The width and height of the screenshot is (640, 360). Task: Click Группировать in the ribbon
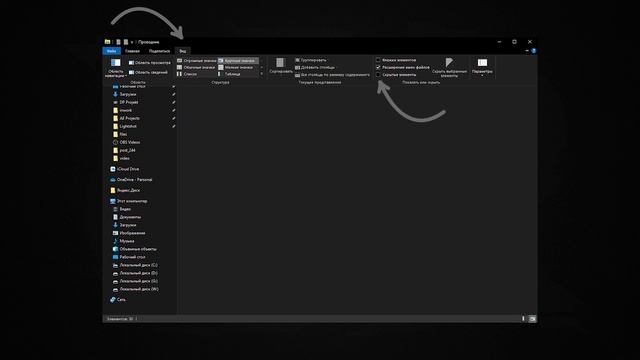point(311,60)
